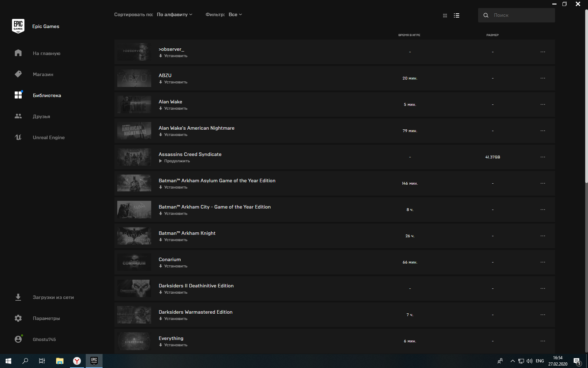Click the >observer_ game thumbnail
Image resolution: width=588 pixels, height=368 pixels.
(134, 52)
